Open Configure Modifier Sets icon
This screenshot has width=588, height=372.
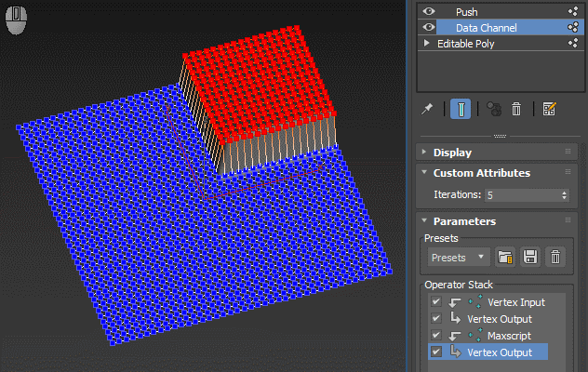click(x=549, y=110)
